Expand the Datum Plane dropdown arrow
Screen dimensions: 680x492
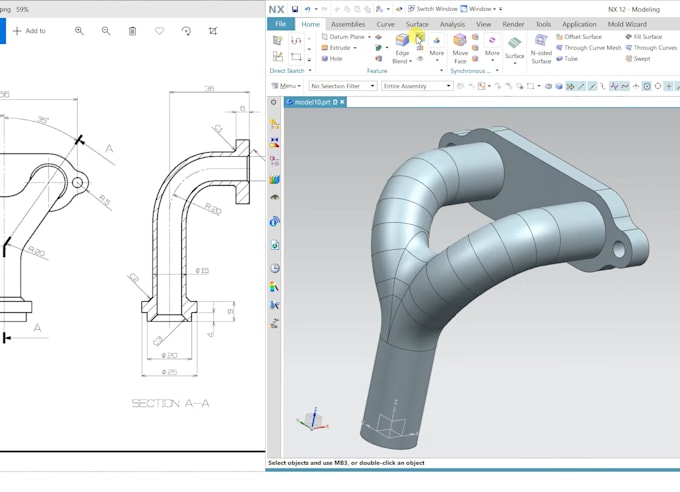coord(369,37)
